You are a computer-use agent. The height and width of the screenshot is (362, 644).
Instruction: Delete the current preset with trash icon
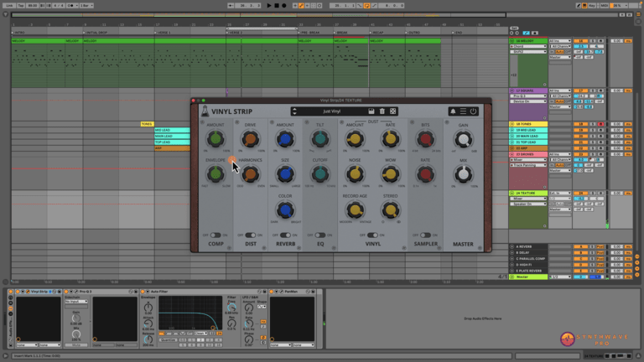click(382, 111)
